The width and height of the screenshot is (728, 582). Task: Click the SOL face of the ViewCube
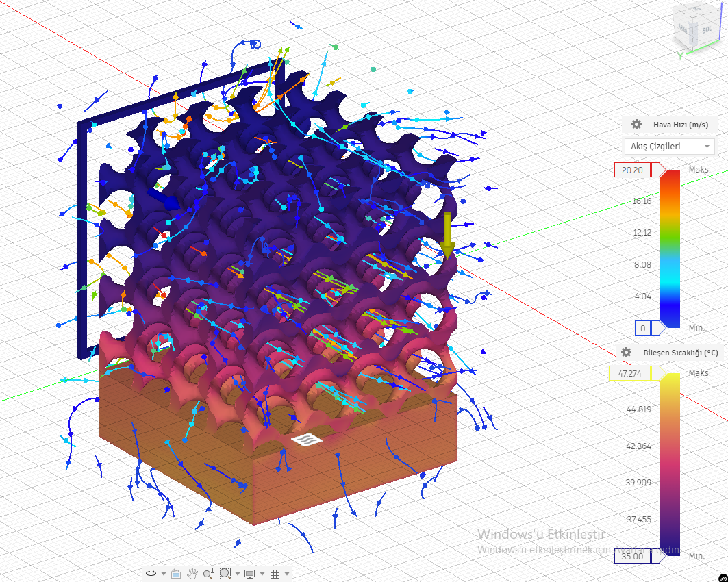coord(707,29)
